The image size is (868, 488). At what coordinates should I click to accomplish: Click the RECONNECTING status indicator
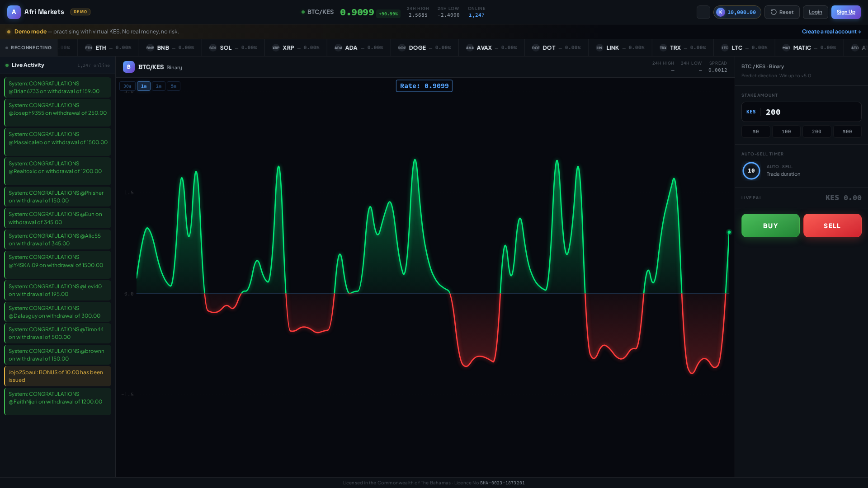(28, 48)
